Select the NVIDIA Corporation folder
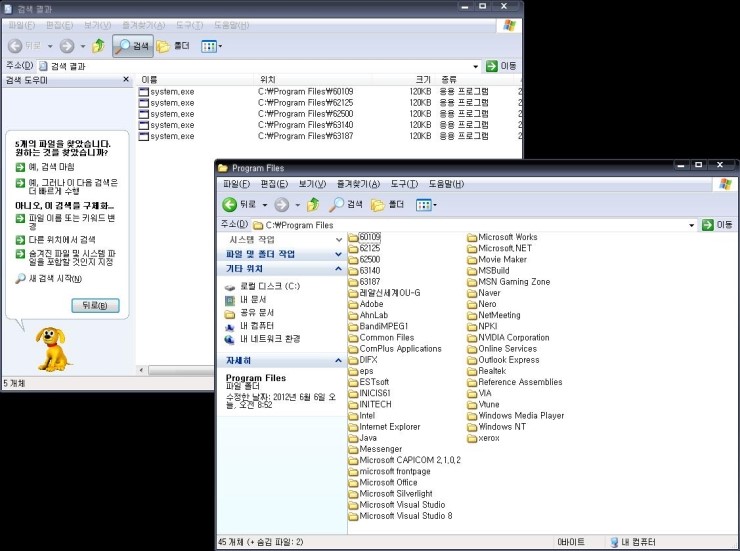 (508, 338)
